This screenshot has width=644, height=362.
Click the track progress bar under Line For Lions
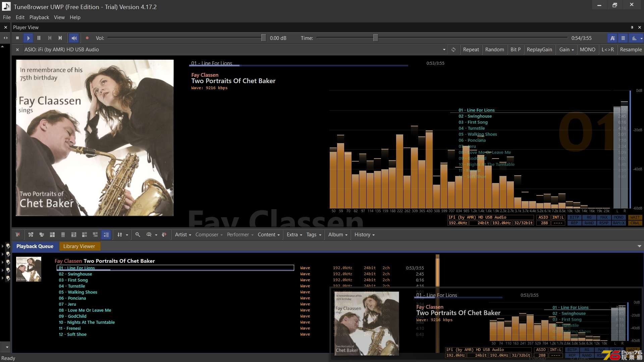pyautogui.click(x=299, y=66)
